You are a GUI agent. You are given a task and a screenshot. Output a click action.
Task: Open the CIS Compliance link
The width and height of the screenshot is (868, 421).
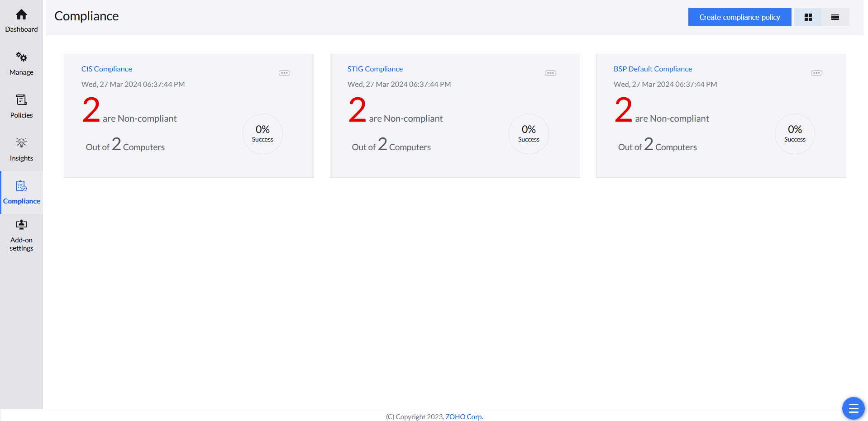point(107,69)
